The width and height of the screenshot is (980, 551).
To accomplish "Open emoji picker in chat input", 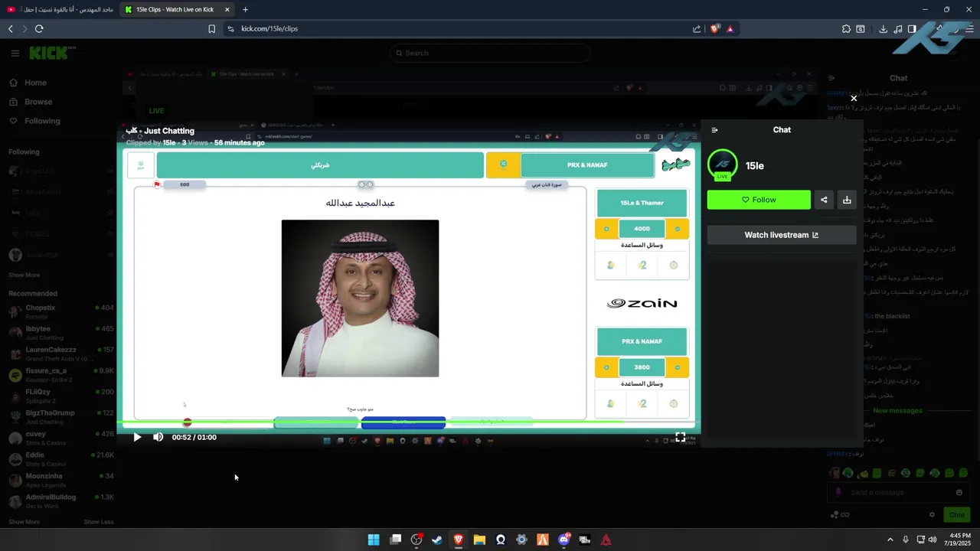I will pyautogui.click(x=959, y=492).
